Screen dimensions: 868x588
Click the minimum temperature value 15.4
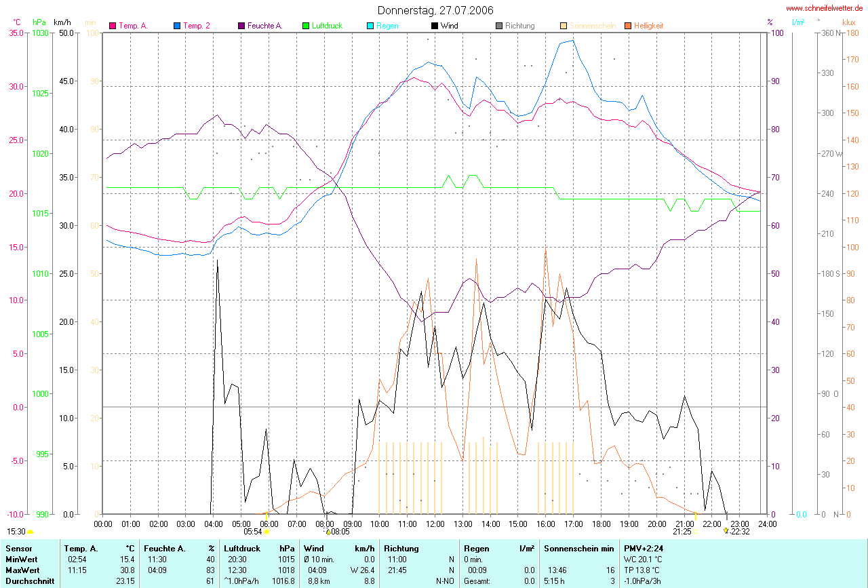coord(127,559)
